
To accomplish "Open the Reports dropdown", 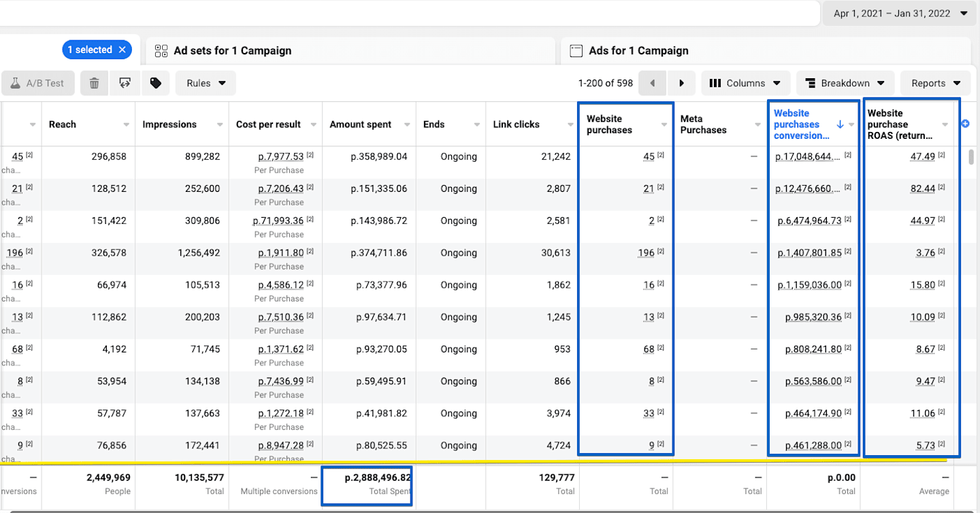I will point(936,83).
